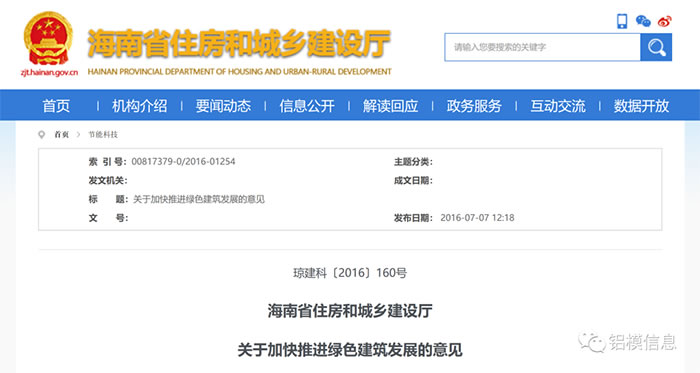Viewport: 700px width, 373px height.
Task: Click the bold article heading 关于加快推进绿色建筑发展的意见
Action: tap(350, 350)
